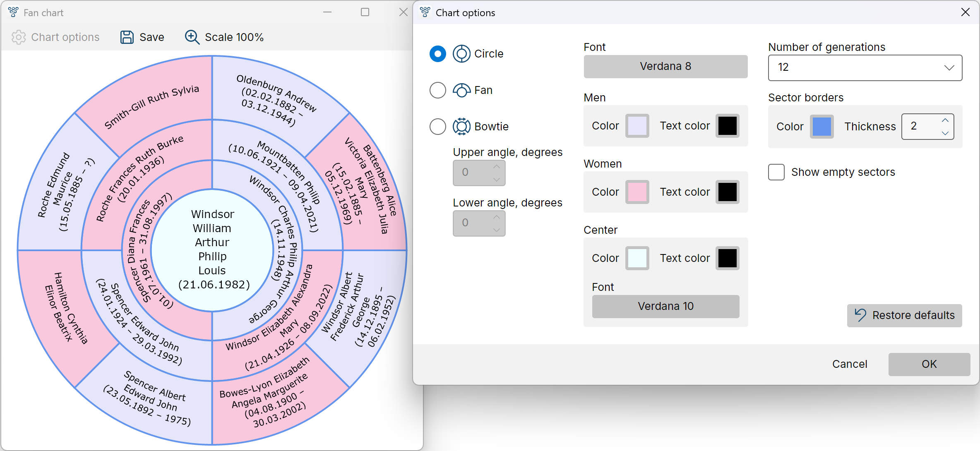The width and height of the screenshot is (980, 451).
Task: Open the Women pink color swatch
Action: (637, 192)
